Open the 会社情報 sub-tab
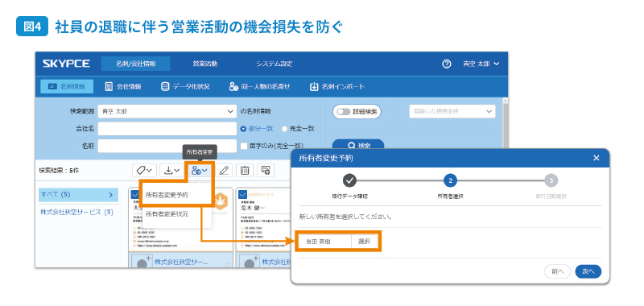The height and width of the screenshot is (306, 644). (x=123, y=87)
